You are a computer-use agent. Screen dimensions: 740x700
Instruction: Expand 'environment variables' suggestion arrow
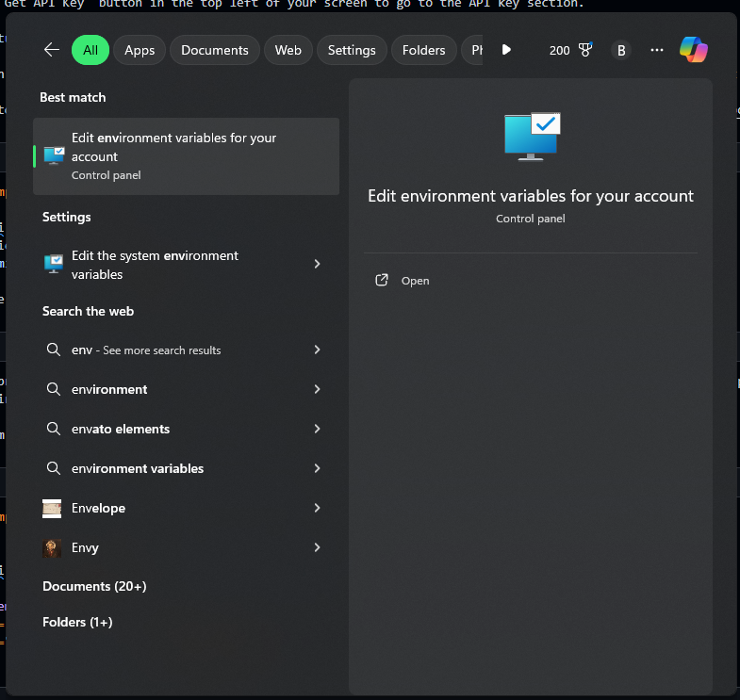point(317,468)
